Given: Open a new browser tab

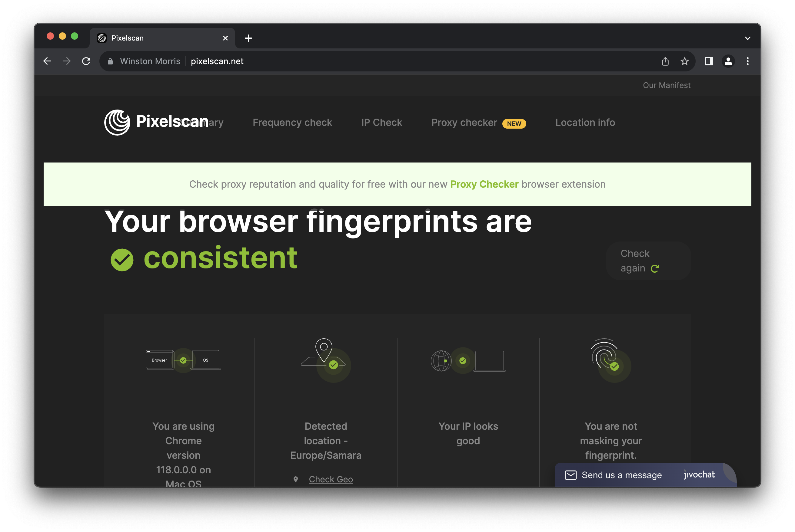Looking at the screenshot, I should tap(248, 38).
